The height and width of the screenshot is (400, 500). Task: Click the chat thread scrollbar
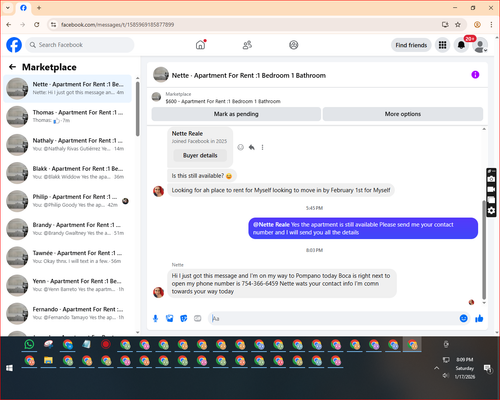click(x=484, y=250)
